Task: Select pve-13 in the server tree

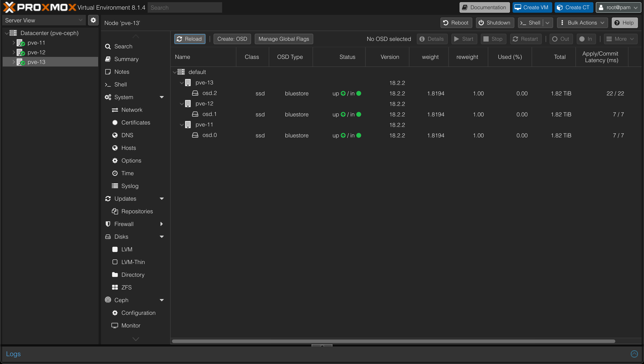Action: [x=50, y=62]
